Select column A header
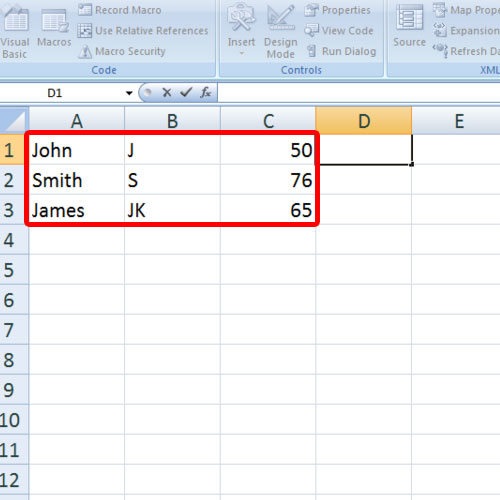 pos(77,120)
